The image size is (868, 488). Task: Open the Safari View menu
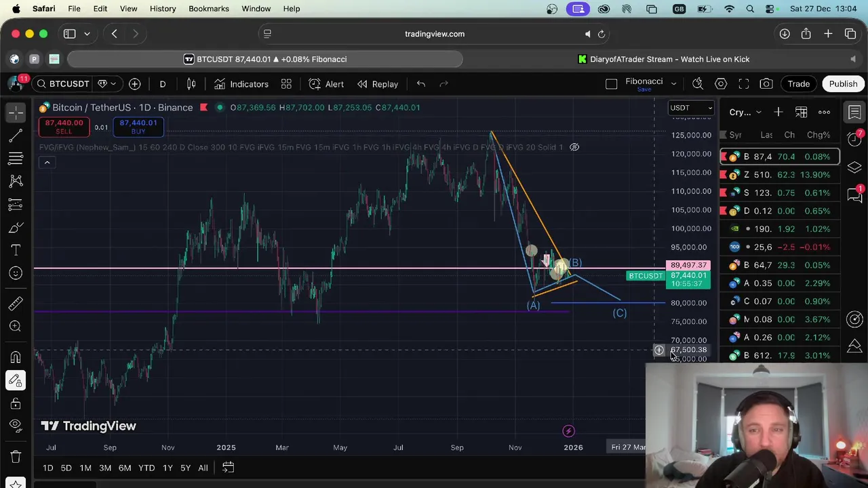pyautogui.click(x=128, y=9)
